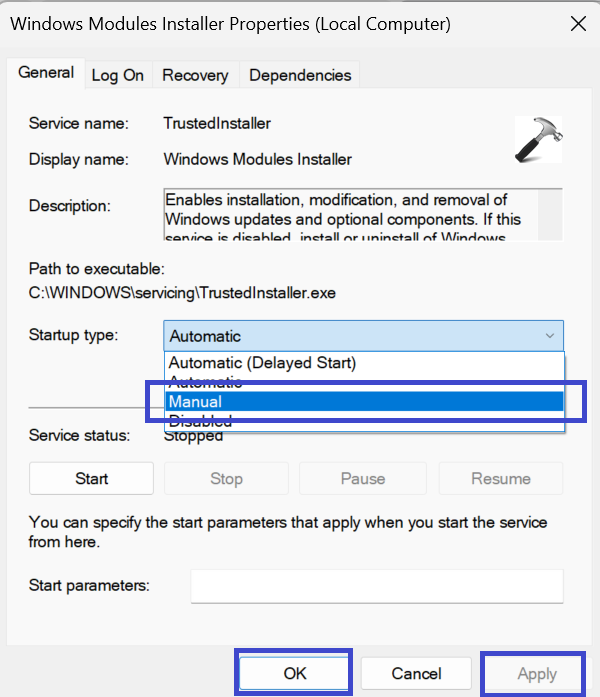Select Automatic (Delayed Start) option
This screenshot has width=600, height=697.
coord(263,363)
